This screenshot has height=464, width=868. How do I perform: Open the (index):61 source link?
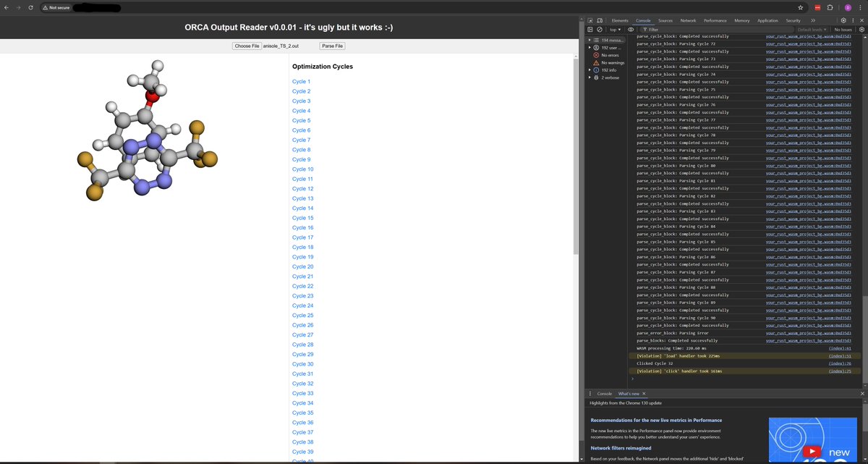840,347
